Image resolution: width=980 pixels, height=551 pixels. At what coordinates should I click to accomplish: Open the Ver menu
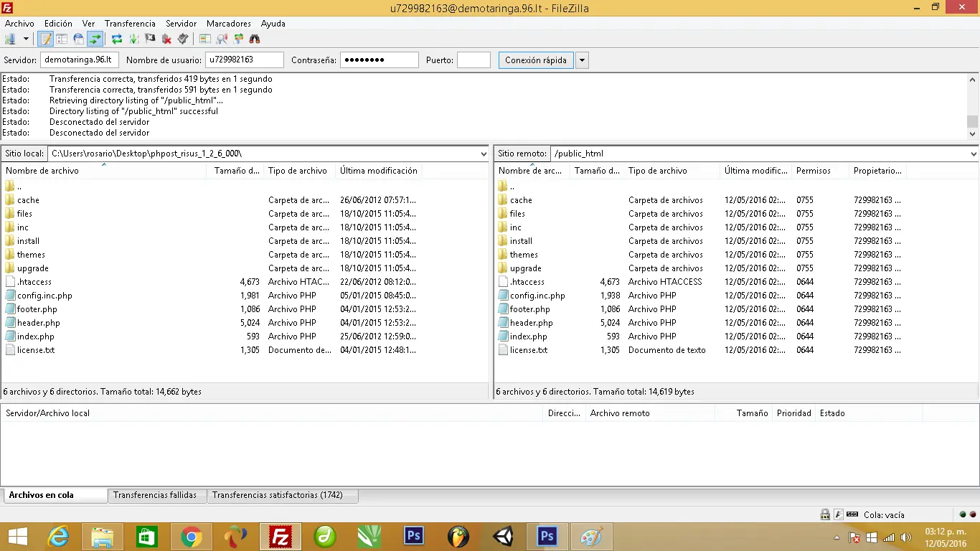(x=88, y=24)
